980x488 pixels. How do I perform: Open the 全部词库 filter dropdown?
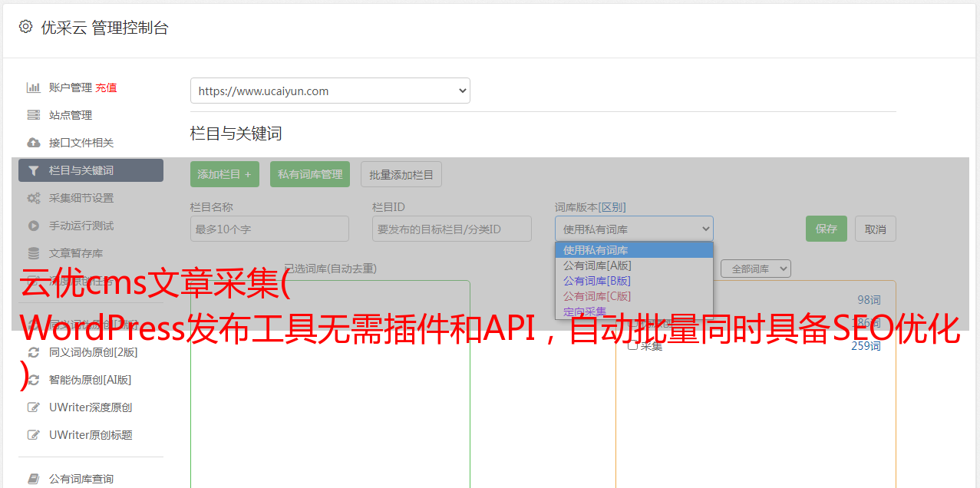point(756,269)
